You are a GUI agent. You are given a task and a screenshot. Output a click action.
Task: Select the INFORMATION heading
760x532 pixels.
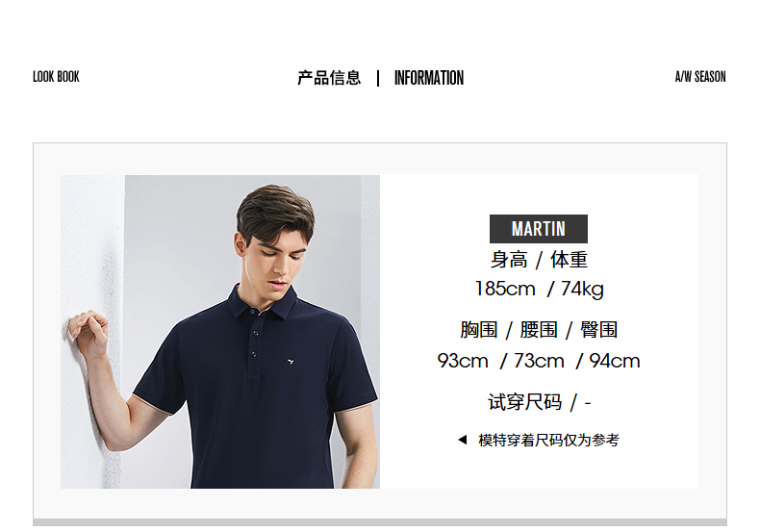[429, 78]
